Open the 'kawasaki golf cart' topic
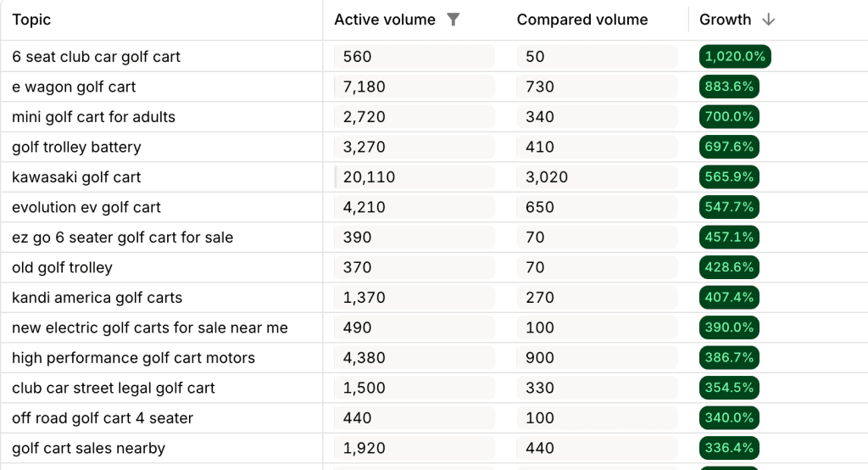This screenshot has width=868, height=470. pyautogui.click(x=76, y=177)
